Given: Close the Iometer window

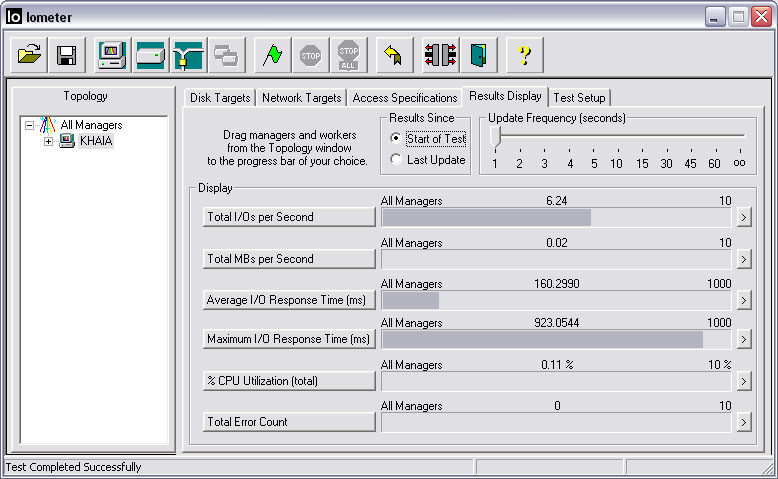Looking at the screenshot, I should pos(761,17).
